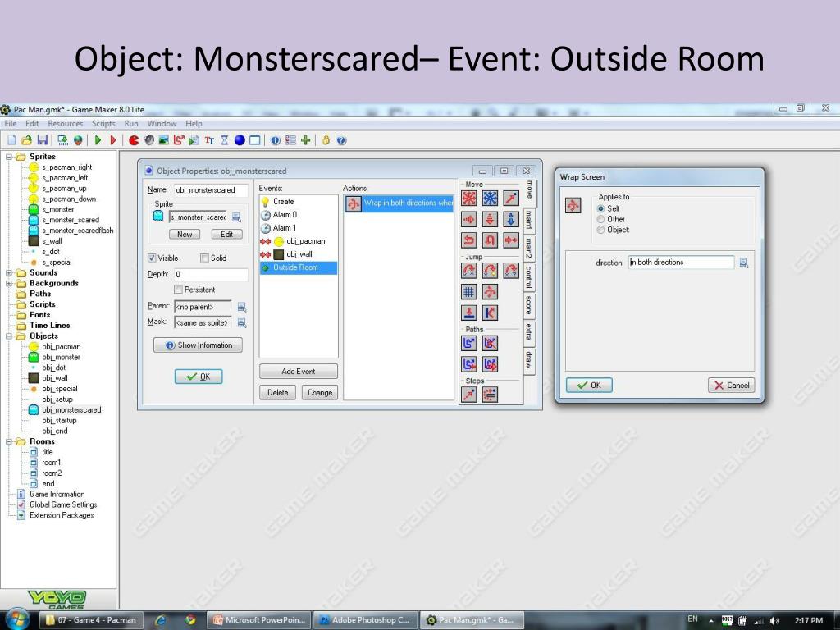This screenshot has width=840, height=630.
Task: Open direction dropdown in Wrap Screen dialog
Action: click(743, 262)
